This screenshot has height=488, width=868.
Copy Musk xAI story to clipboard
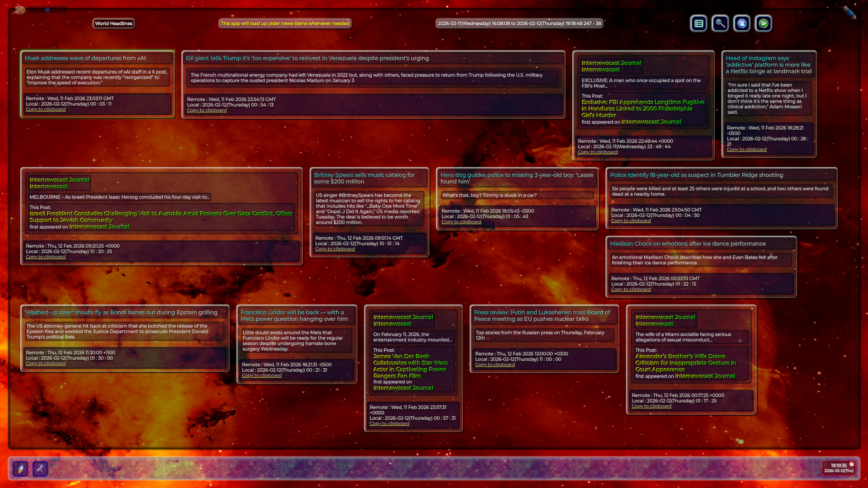coord(46,109)
